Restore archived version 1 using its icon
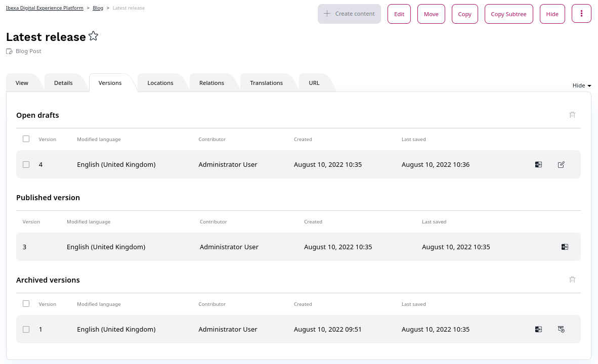Image resolution: width=598 pixels, height=364 pixels. click(x=561, y=329)
